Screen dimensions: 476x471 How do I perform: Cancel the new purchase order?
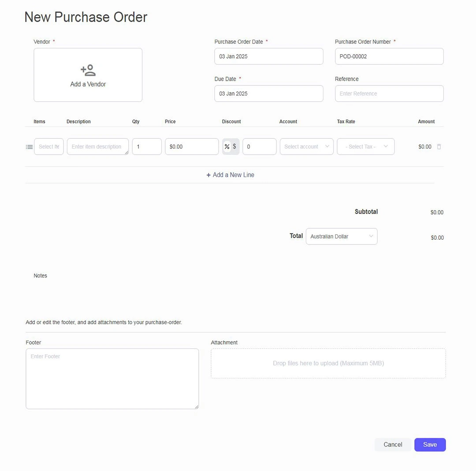(393, 445)
